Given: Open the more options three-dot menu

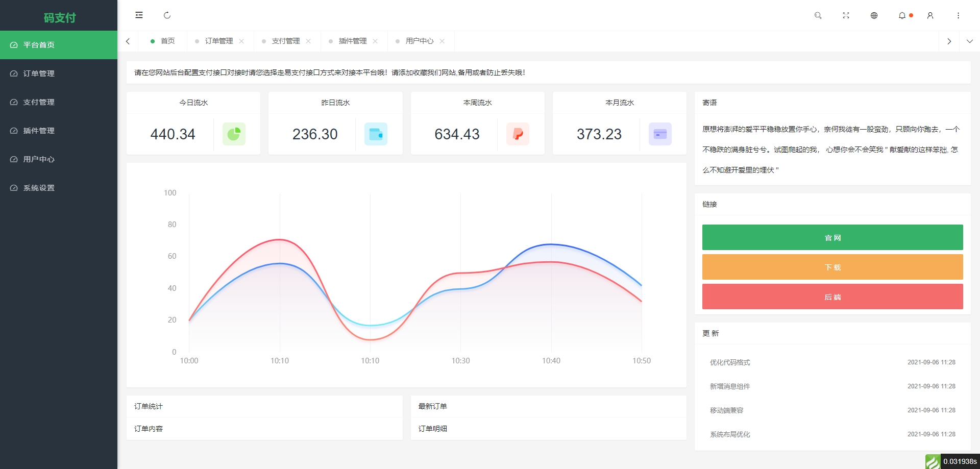Looking at the screenshot, I should 958,15.
